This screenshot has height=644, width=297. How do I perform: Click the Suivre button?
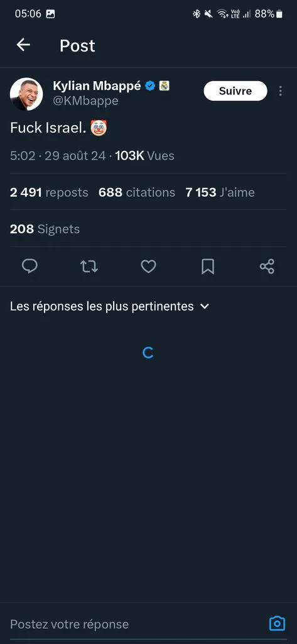pos(235,91)
